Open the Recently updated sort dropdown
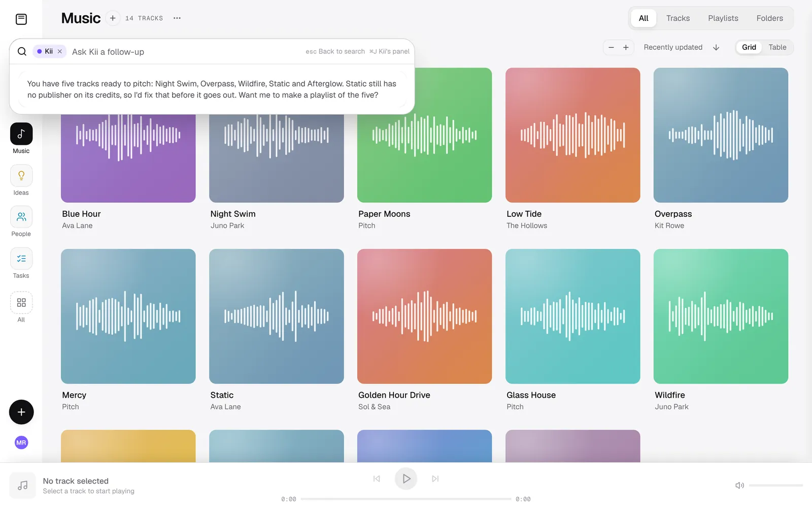This screenshot has height=508, width=812. (x=673, y=47)
